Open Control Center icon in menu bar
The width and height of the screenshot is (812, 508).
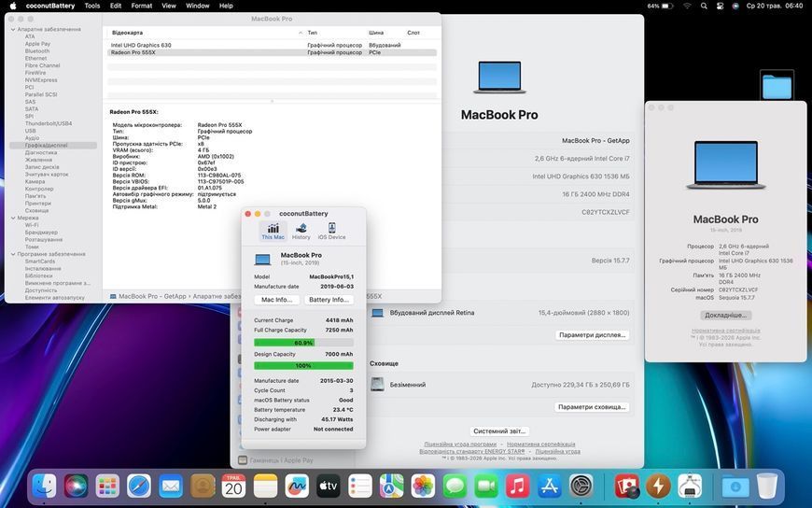coord(720,6)
